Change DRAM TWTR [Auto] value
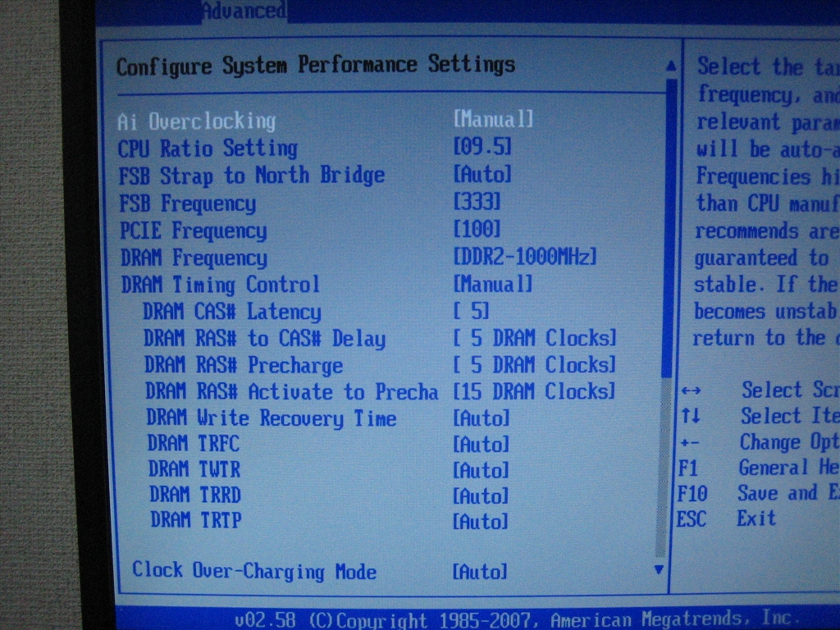Image resolution: width=840 pixels, height=630 pixels. 481,470
